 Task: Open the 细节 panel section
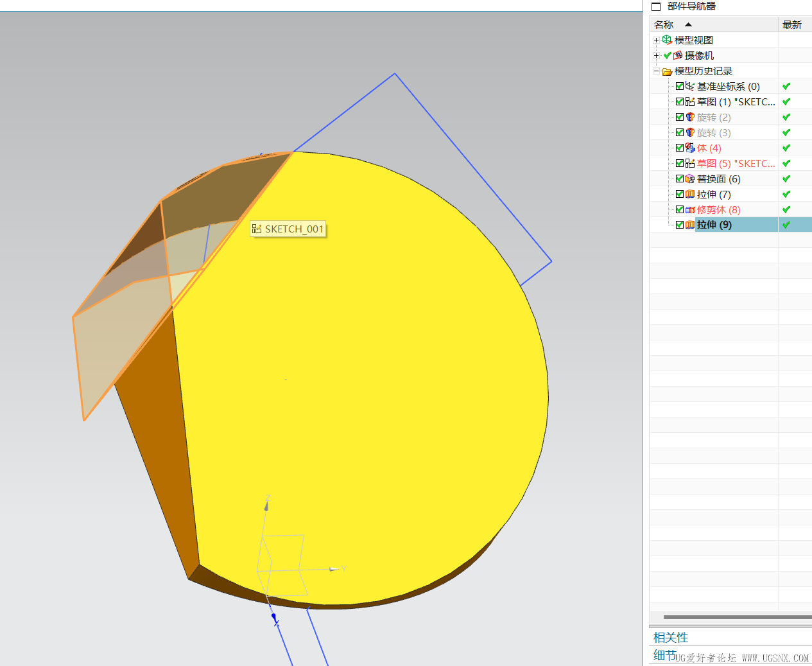[664, 655]
